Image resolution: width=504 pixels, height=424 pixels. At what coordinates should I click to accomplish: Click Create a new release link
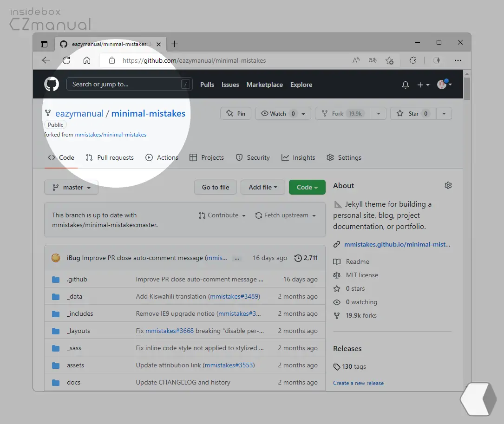click(359, 383)
